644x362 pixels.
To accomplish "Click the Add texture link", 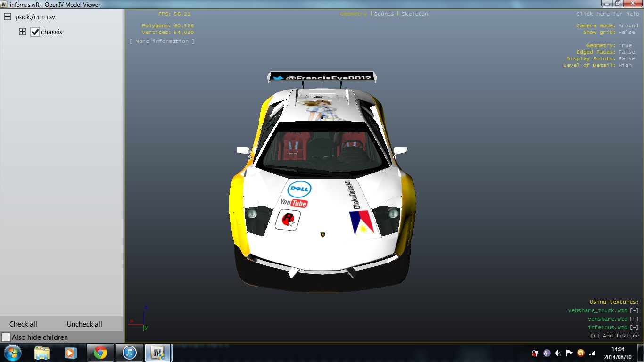I will coord(615,336).
